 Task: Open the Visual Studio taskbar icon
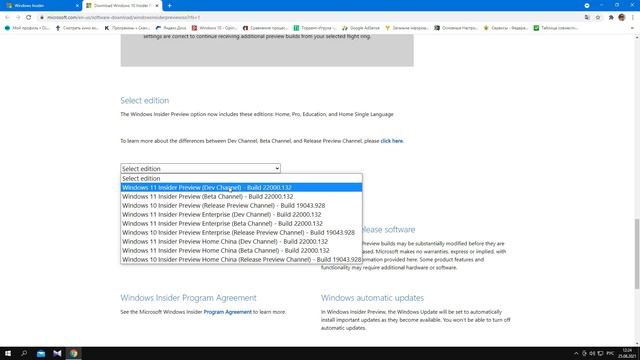57,353
